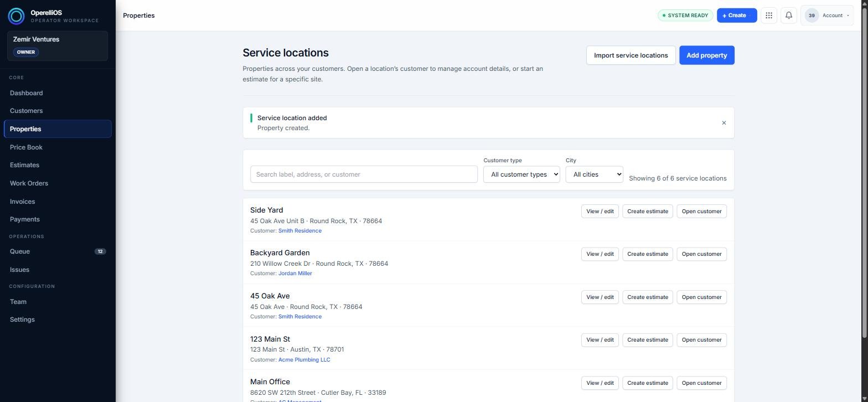Open the Payments page
The image size is (868, 402).
click(58, 219)
